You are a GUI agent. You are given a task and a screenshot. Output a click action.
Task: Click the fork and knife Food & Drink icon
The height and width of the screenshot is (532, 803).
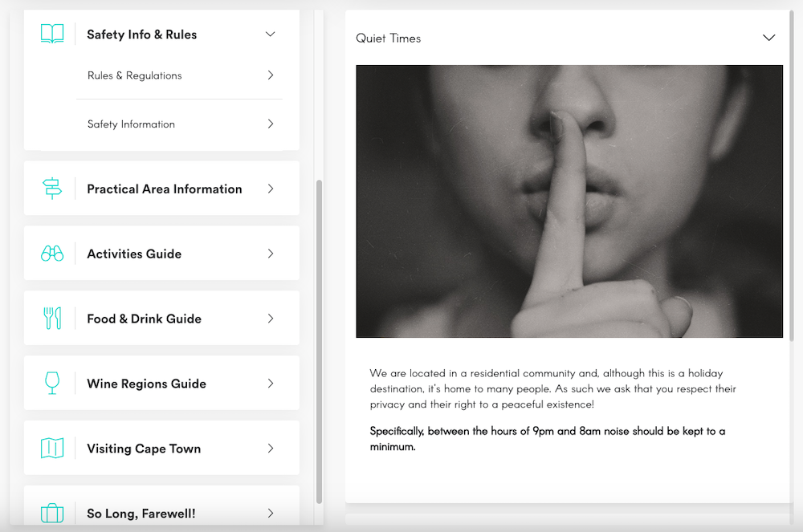point(52,319)
